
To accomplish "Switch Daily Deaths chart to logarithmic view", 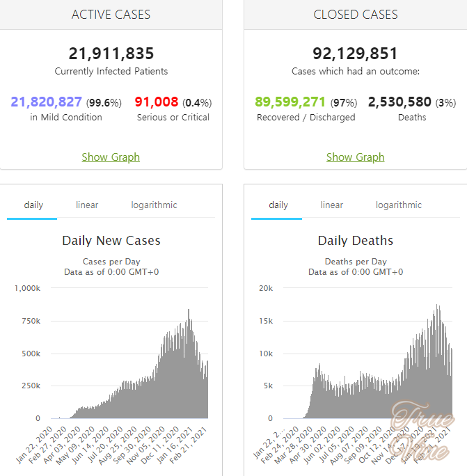I will [398, 205].
